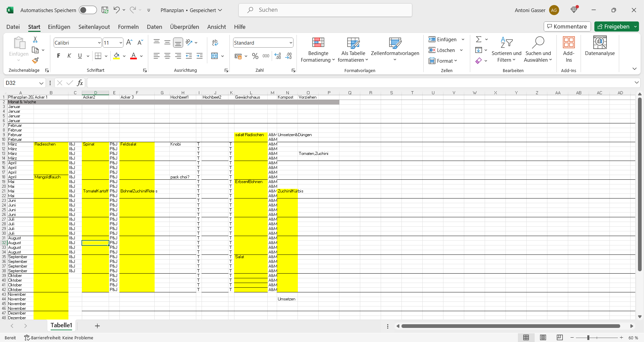Open the Formeln ribbon tab
Screen dimensions: 644x342
pos(128,27)
